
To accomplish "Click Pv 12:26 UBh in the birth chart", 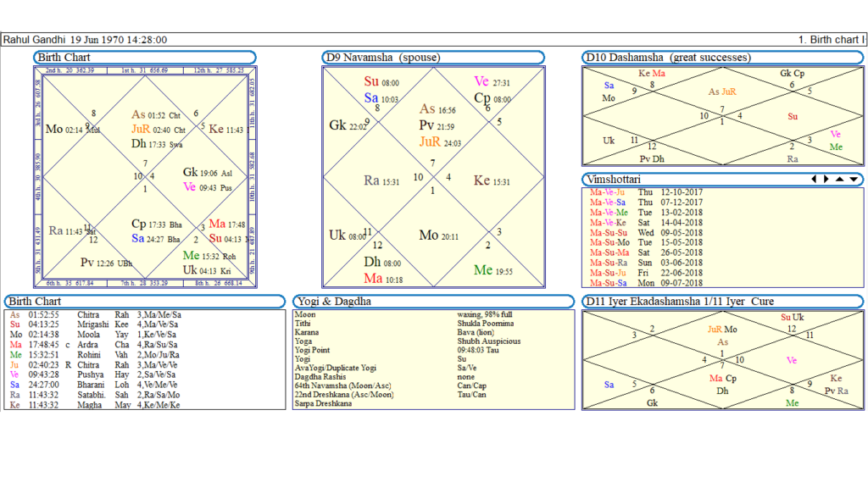I will point(106,263).
